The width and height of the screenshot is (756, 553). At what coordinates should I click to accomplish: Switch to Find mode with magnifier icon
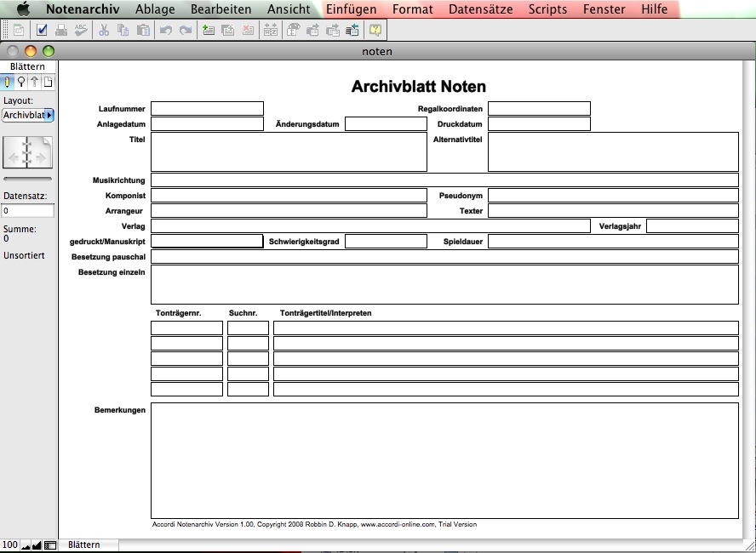coord(20,82)
